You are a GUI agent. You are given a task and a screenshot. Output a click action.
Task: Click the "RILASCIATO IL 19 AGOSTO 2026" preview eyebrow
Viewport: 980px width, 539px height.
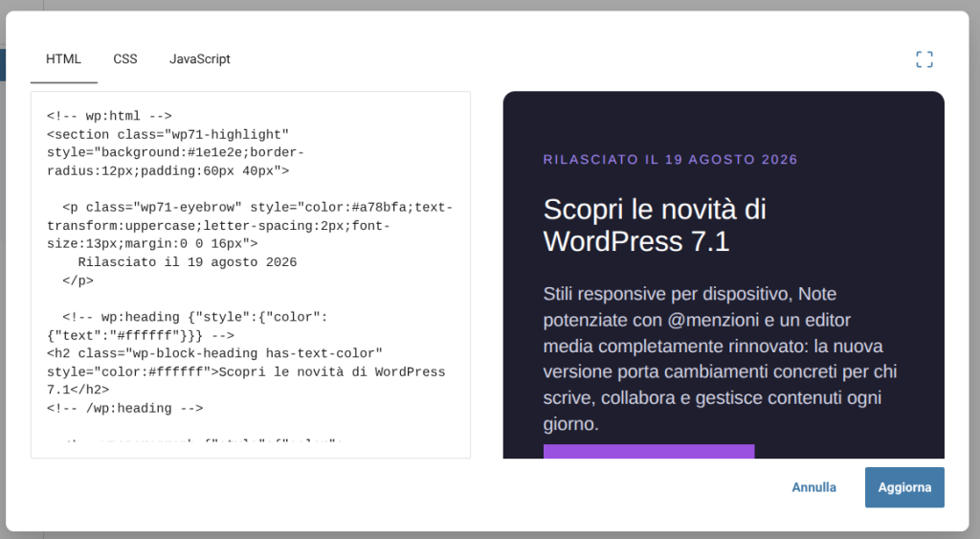(670, 160)
